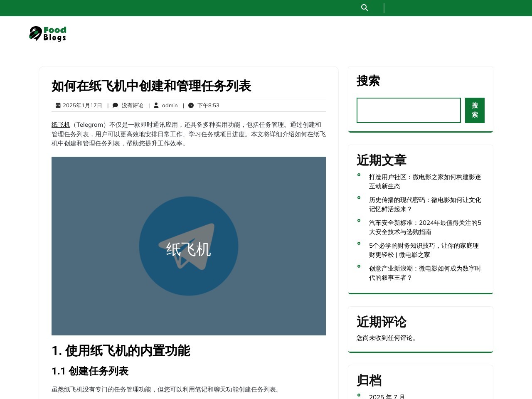
Task: Click the user icon next to admin
Action: point(156,106)
